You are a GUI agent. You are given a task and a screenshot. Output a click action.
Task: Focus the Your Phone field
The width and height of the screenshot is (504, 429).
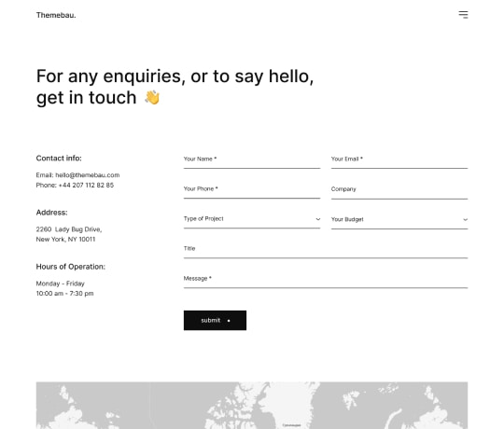tap(252, 189)
